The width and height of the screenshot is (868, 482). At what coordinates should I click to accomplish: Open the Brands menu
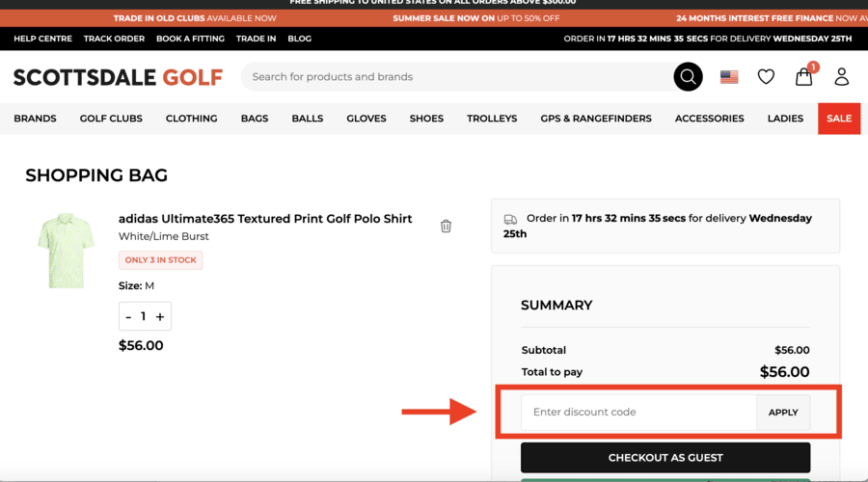tap(35, 119)
